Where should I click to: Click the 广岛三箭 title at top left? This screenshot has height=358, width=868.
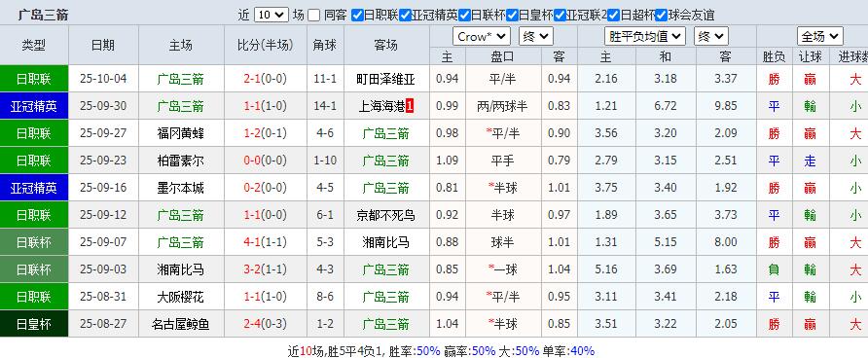[x=43, y=15]
